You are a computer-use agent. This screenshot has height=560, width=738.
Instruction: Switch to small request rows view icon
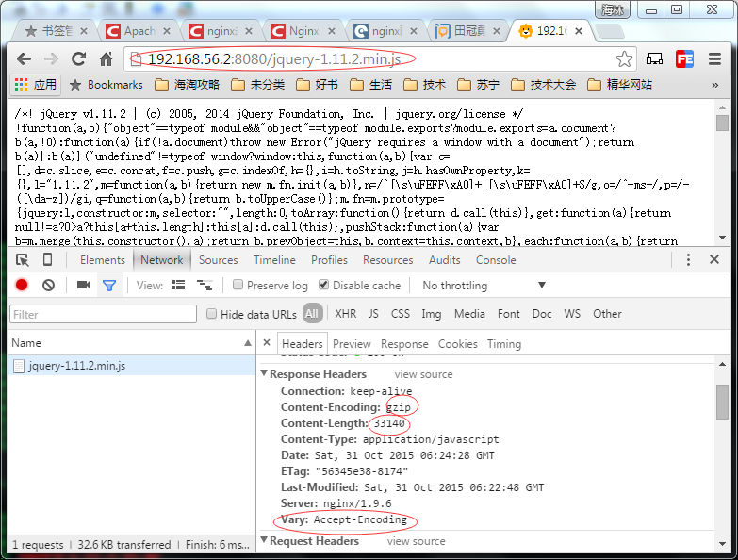205,285
